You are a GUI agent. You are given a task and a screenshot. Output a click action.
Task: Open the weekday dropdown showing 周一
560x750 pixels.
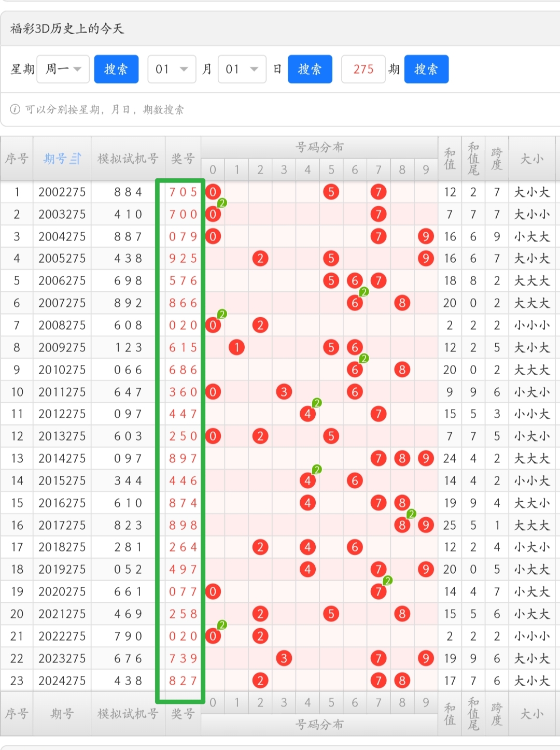[63, 69]
